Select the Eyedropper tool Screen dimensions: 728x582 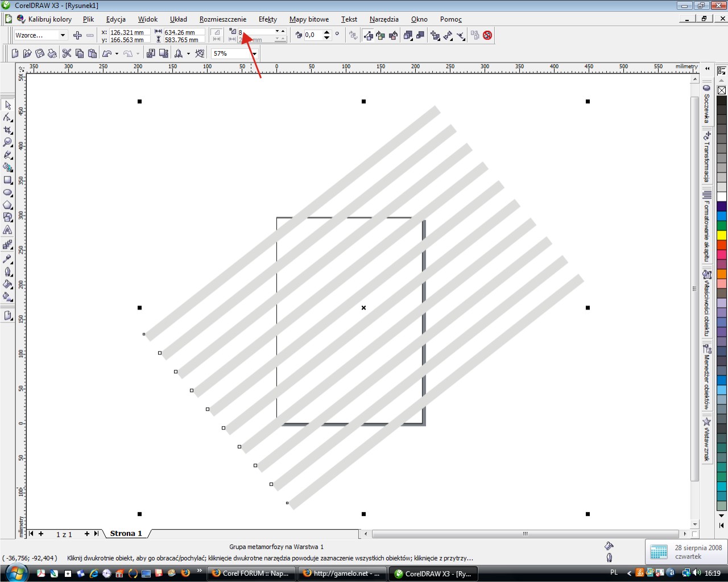click(8, 259)
